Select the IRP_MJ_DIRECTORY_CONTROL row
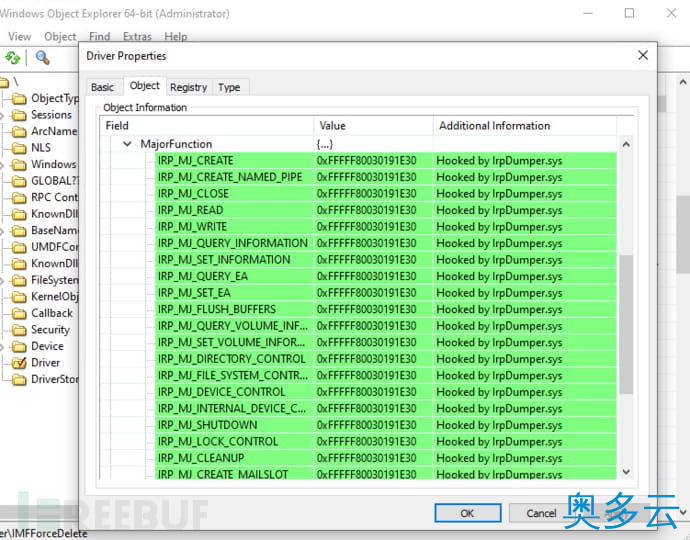The image size is (690, 540). coord(385,359)
